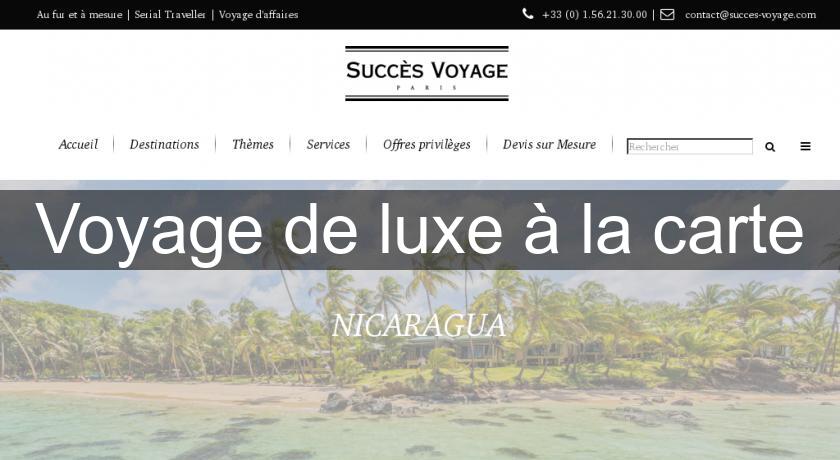Open the hamburger menu icon
Viewport: 840px width, 460px height.
click(x=805, y=146)
